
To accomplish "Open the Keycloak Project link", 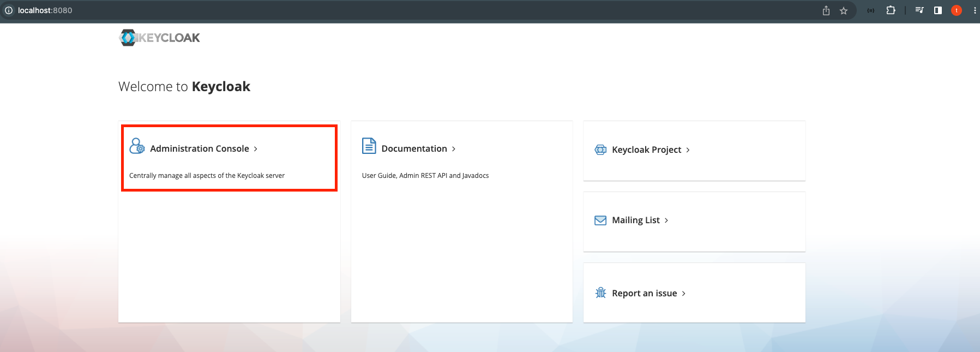I will click(x=646, y=150).
